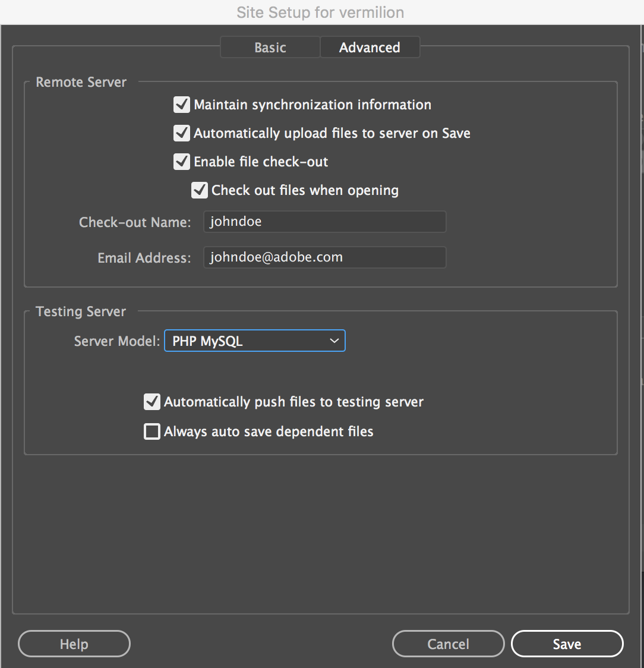Click the Remote Server section label
The image size is (644, 668).
click(81, 82)
